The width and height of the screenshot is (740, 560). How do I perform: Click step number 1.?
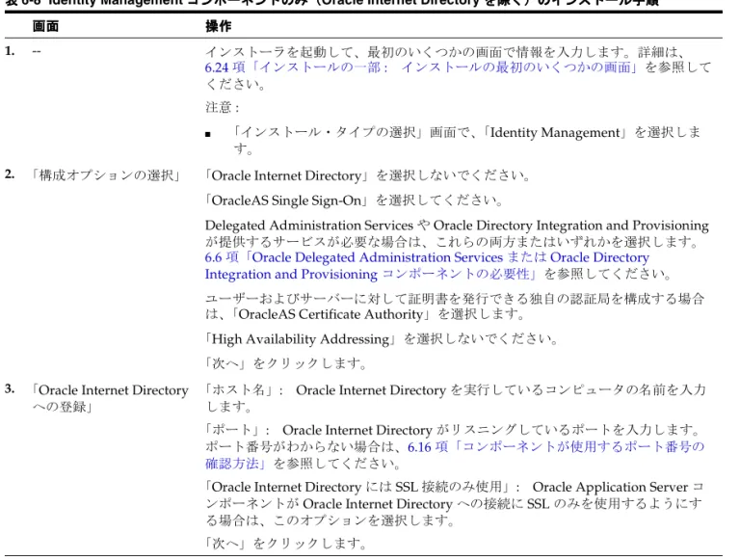tap(10, 51)
